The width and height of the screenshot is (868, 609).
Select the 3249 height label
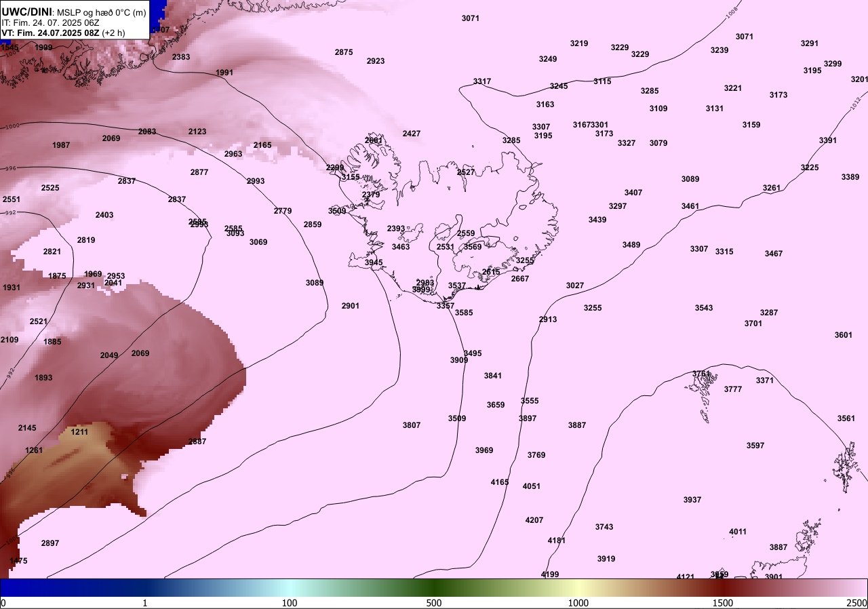[x=548, y=59]
